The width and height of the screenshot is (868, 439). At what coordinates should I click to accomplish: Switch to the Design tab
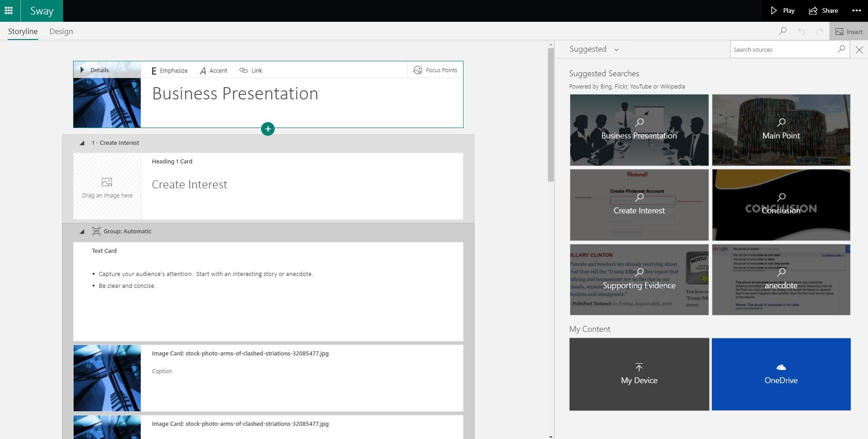[61, 31]
